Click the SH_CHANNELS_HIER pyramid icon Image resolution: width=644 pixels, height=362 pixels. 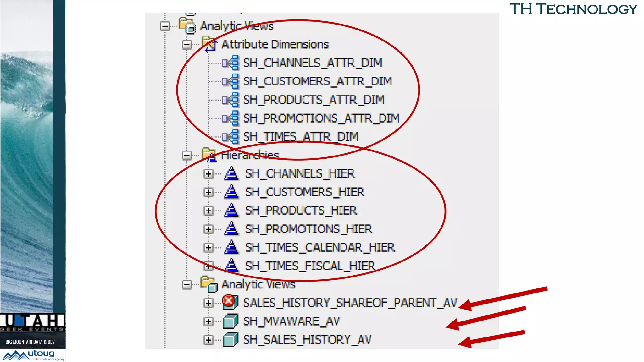231,173
